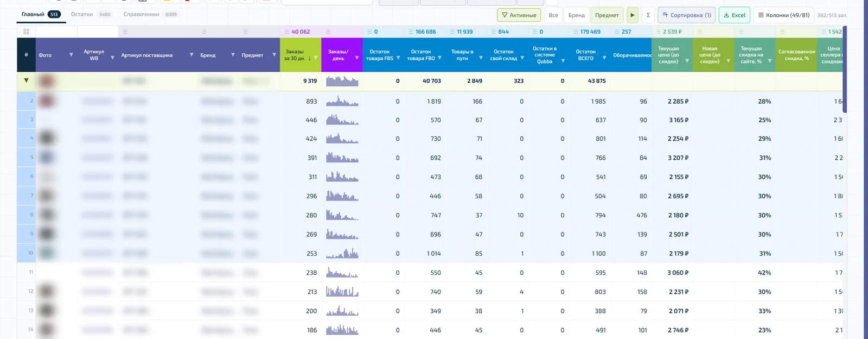868x339 pixels.
Task: Click the aggregate icon next to 11 939
Action: (x=452, y=32)
